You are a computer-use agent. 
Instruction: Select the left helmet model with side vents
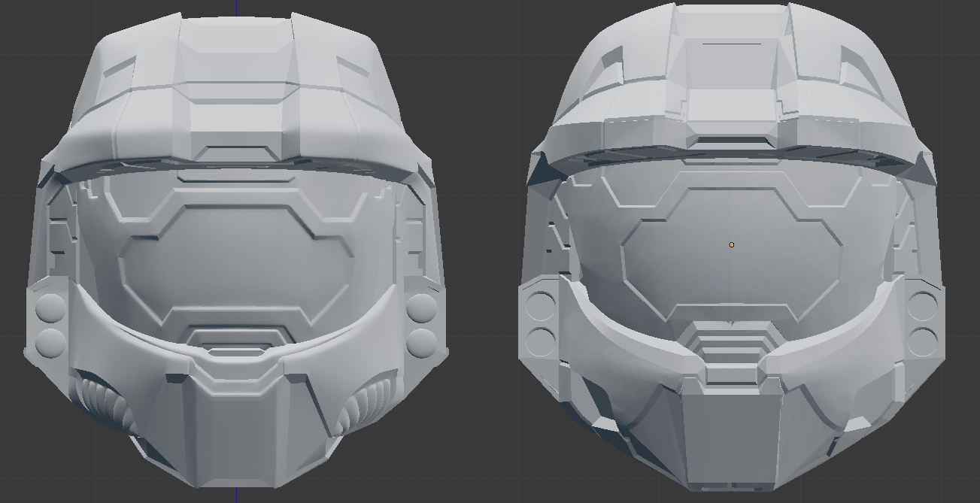[236, 250]
